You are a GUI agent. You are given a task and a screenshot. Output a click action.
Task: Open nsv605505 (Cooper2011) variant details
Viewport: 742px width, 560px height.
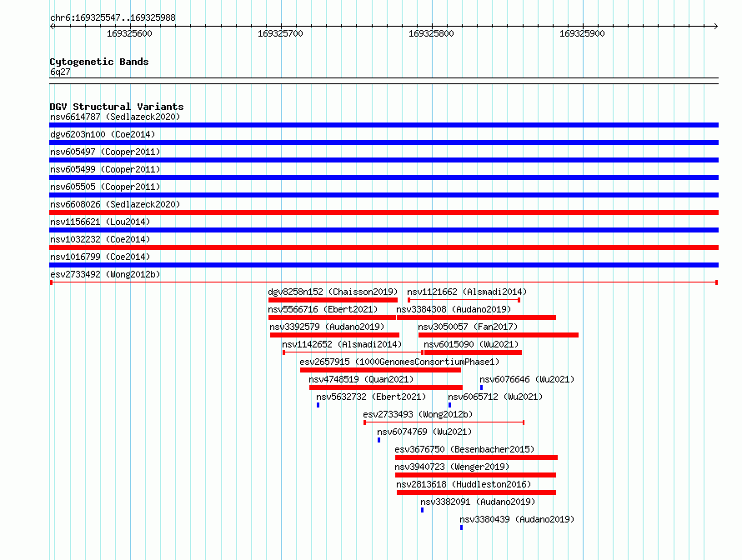click(x=105, y=187)
